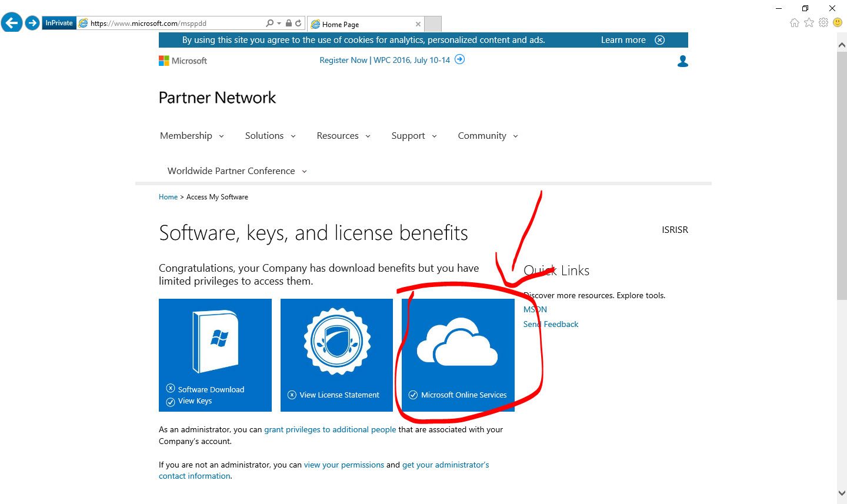Click the Microsoft logo
847x504 pixels.
pos(183,61)
